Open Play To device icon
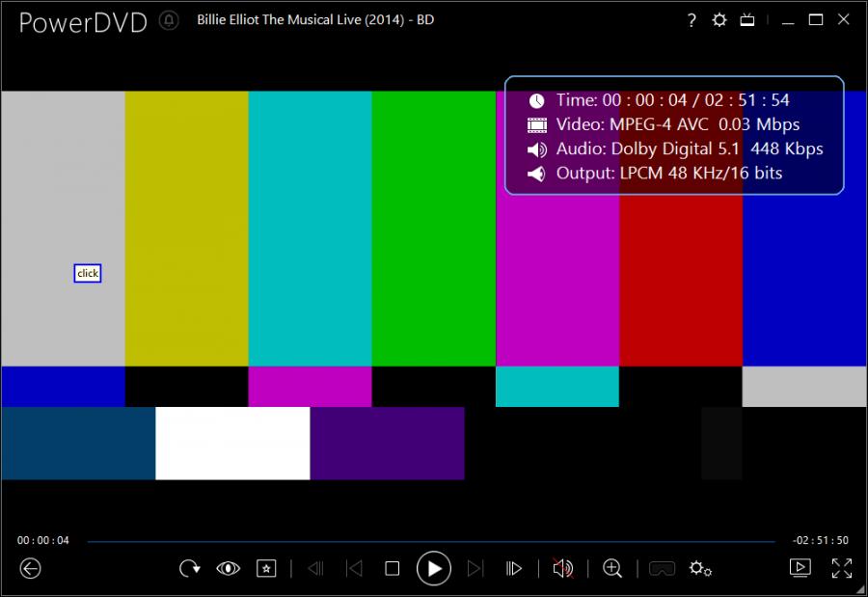 click(800, 568)
